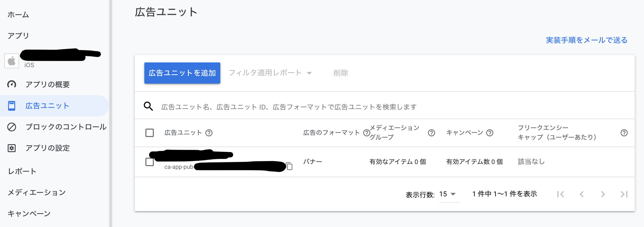Click the copy ad unit ID icon
The width and height of the screenshot is (644, 227).
pyautogui.click(x=289, y=166)
